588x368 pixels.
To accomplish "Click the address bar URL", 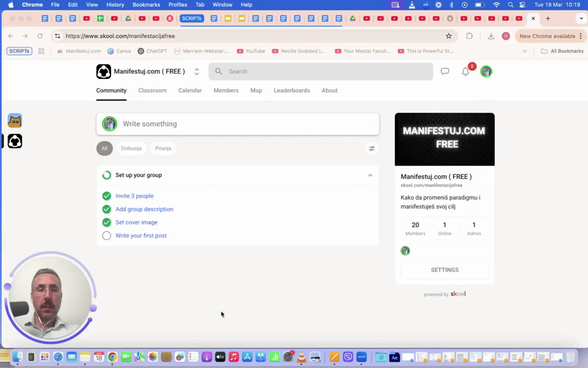I will [x=120, y=36].
